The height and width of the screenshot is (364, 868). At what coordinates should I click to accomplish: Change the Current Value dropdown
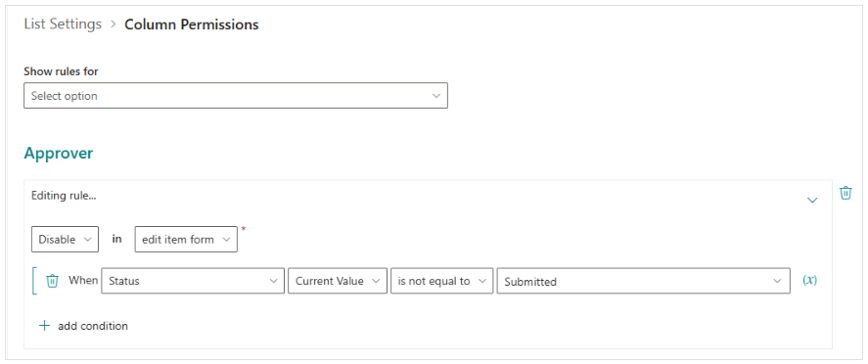point(338,281)
